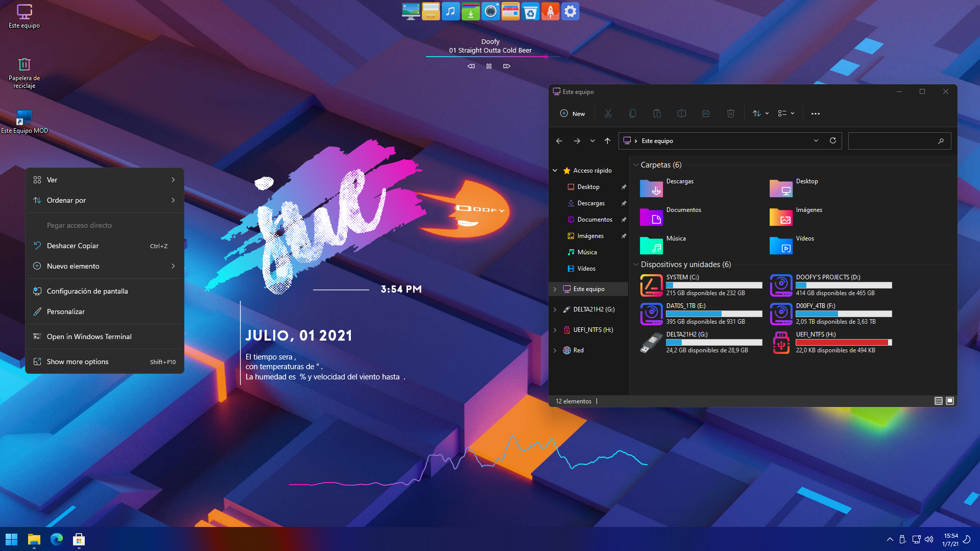Click the Delete trash icon in Explorer toolbar
This screenshot has width=980, height=551.
(x=730, y=113)
